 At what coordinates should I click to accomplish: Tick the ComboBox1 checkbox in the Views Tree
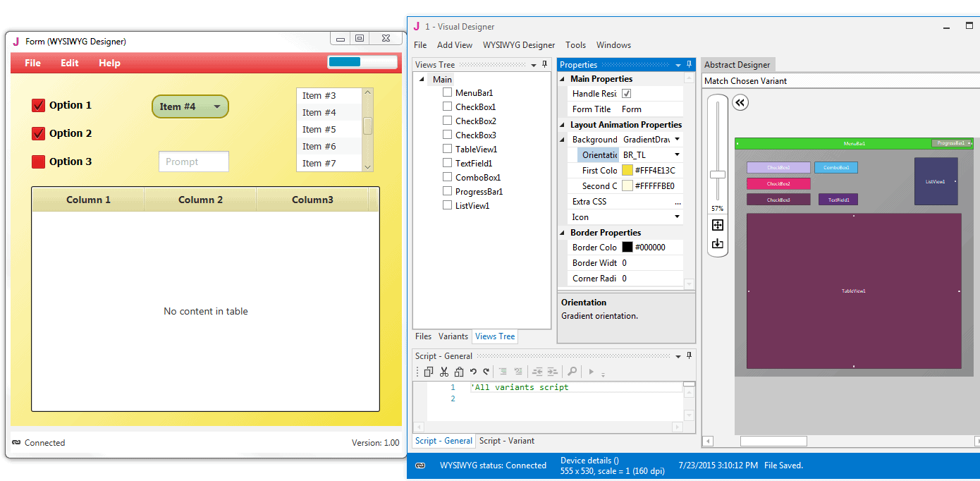[447, 177]
